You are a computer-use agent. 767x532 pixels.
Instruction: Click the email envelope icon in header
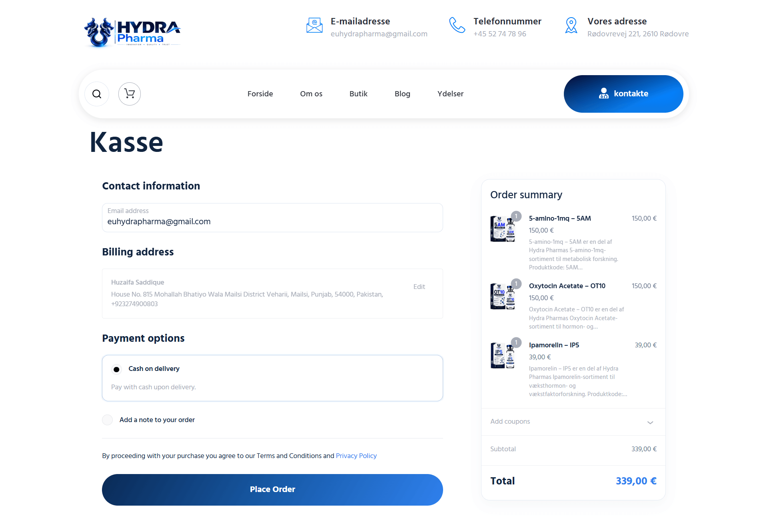tap(314, 25)
